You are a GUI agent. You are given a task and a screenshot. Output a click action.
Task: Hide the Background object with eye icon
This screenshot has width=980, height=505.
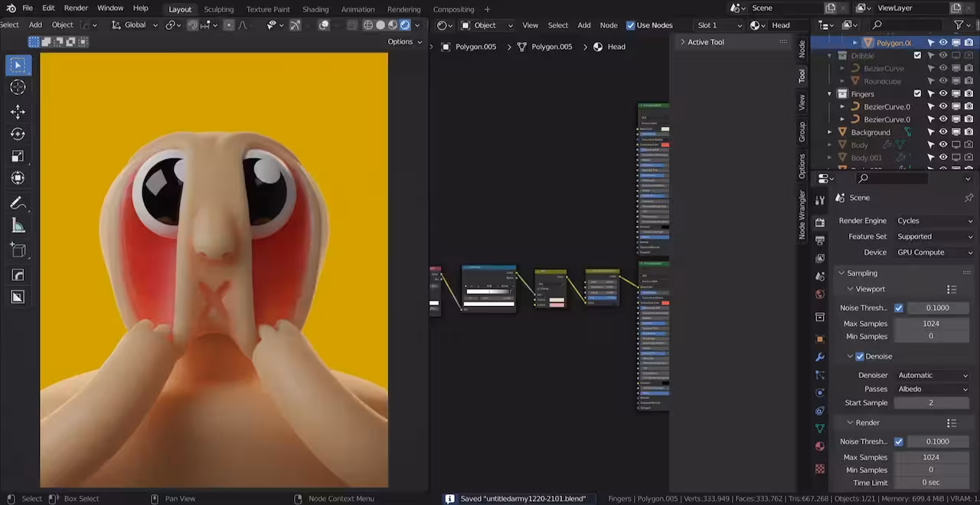coord(943,132)
